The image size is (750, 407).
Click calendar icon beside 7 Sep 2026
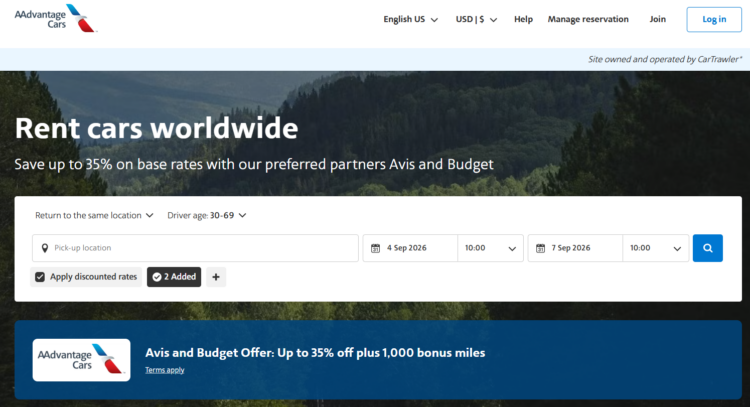pyautogui.click(x=540, y=248)
